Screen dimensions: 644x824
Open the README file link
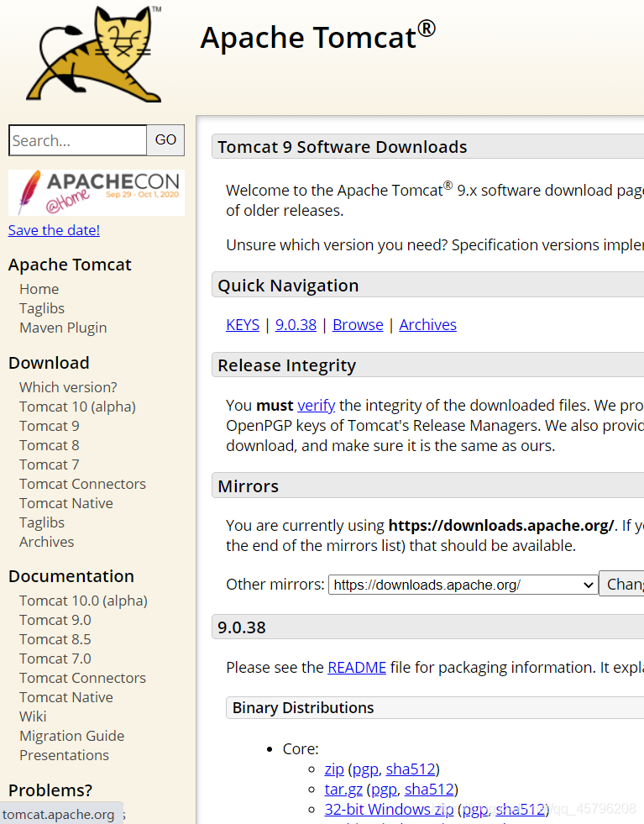[x=357, y=668]
